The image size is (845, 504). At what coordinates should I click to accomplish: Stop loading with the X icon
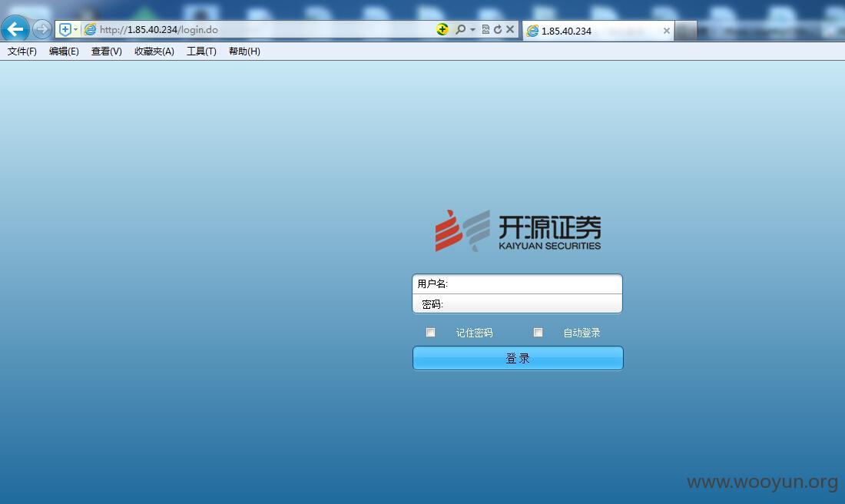tap(510, 29)
